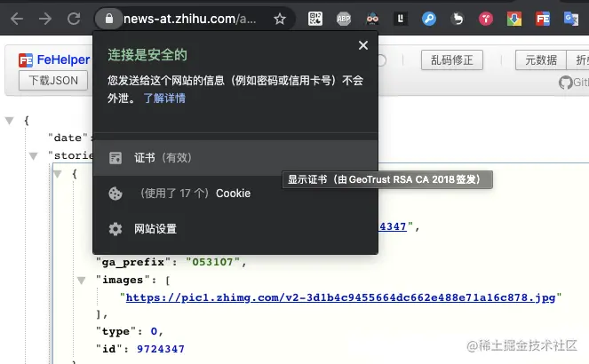The height and width of the screenshot is (364, 589).
Task: Open 网站设置 site settings
Action: pyautogui.click(x=235, y=228)
